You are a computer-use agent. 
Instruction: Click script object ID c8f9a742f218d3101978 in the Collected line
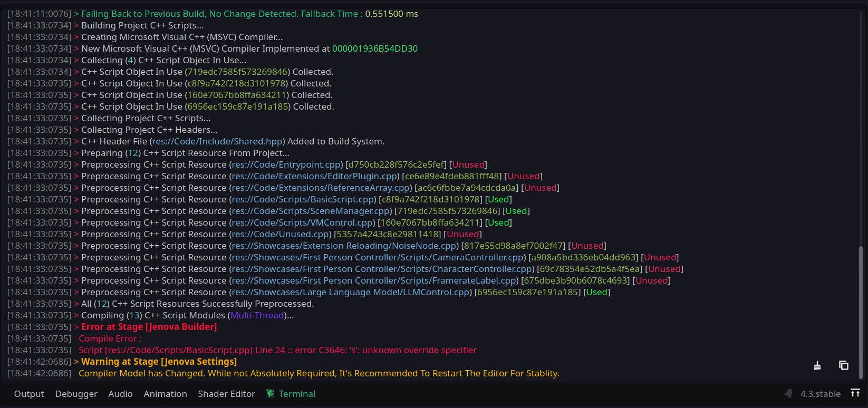point(236,83)
